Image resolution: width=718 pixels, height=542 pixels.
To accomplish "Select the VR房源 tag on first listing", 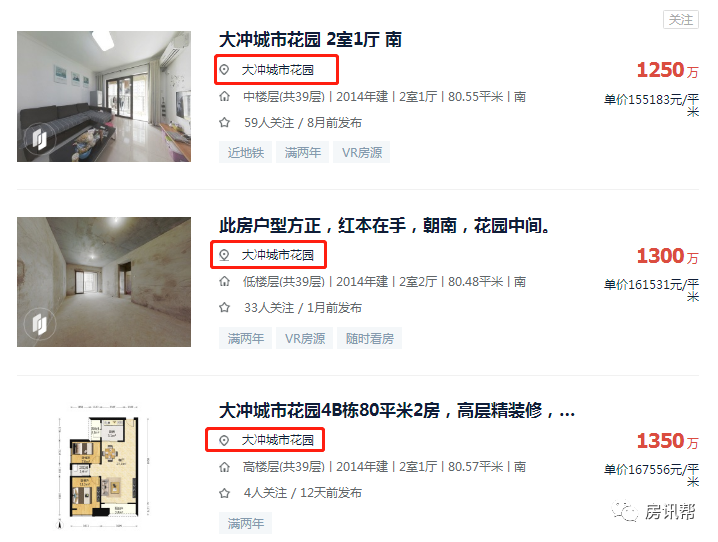I will click(362, 152).
